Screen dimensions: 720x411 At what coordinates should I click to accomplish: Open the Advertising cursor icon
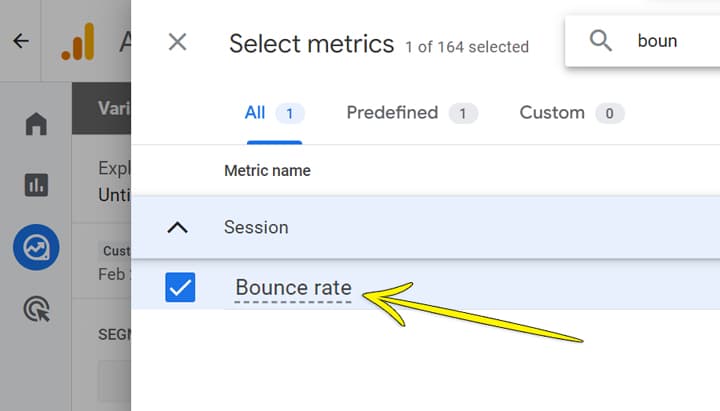pos(37,309)
